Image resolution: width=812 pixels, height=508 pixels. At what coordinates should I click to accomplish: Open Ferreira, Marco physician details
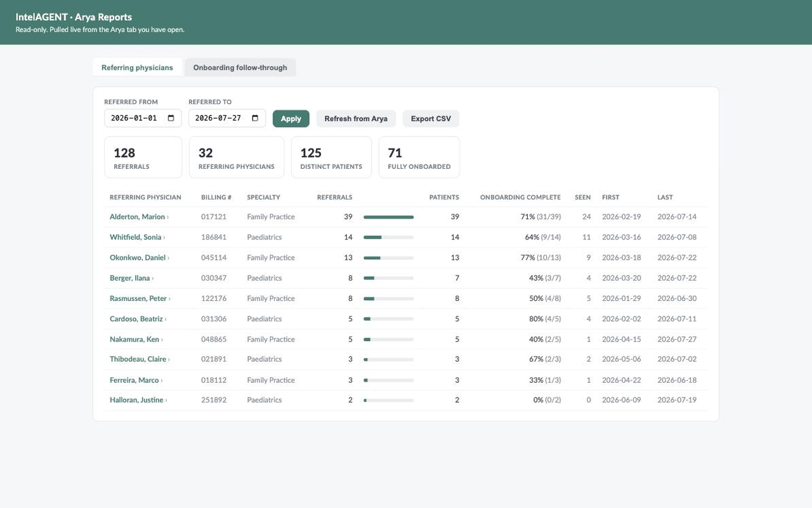click(136, 380)
